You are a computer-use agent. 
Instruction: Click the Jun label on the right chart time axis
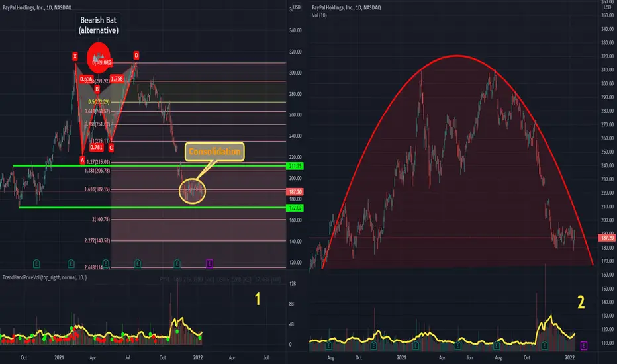(469, 357)
